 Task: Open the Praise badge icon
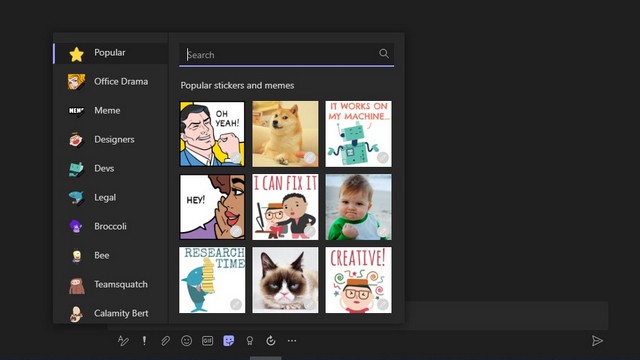pos(250,341)
